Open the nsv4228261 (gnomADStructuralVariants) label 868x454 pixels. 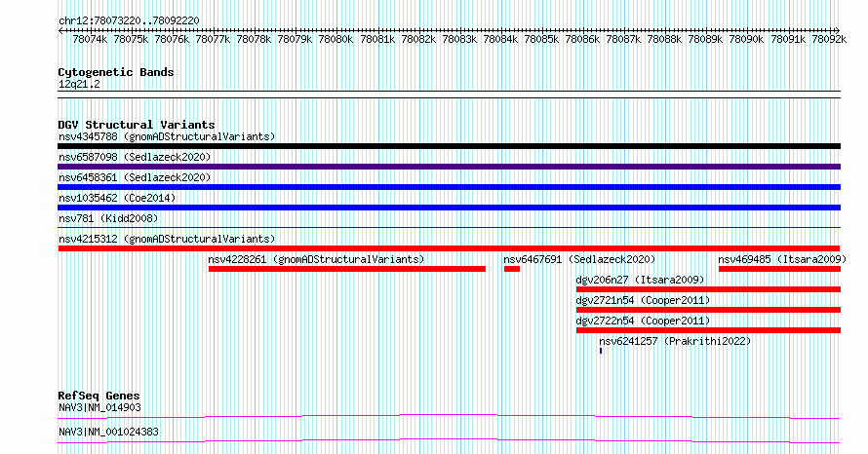coord(316,259)
